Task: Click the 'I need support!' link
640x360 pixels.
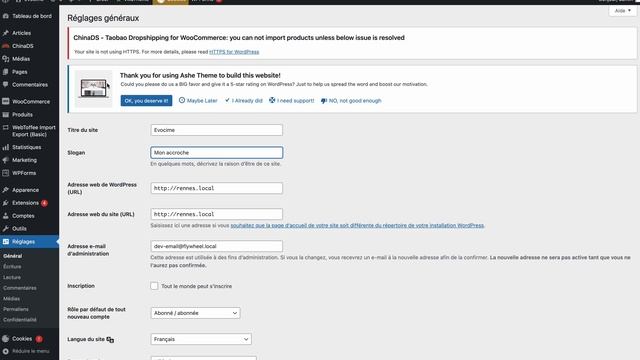Action: (291, 100)
